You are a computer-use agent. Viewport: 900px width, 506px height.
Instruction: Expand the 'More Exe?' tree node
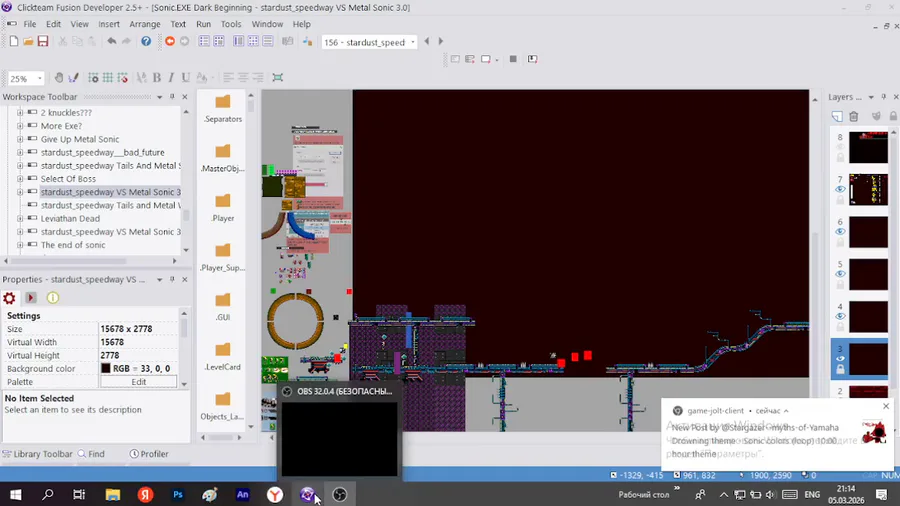click(20, 126)
